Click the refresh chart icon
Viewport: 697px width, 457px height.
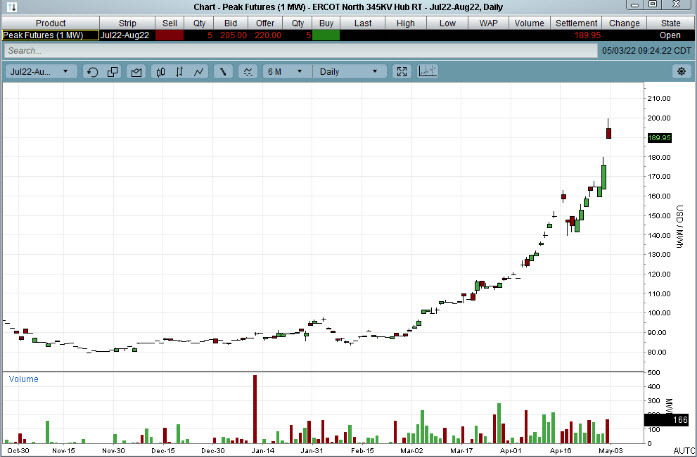[92, 72]
